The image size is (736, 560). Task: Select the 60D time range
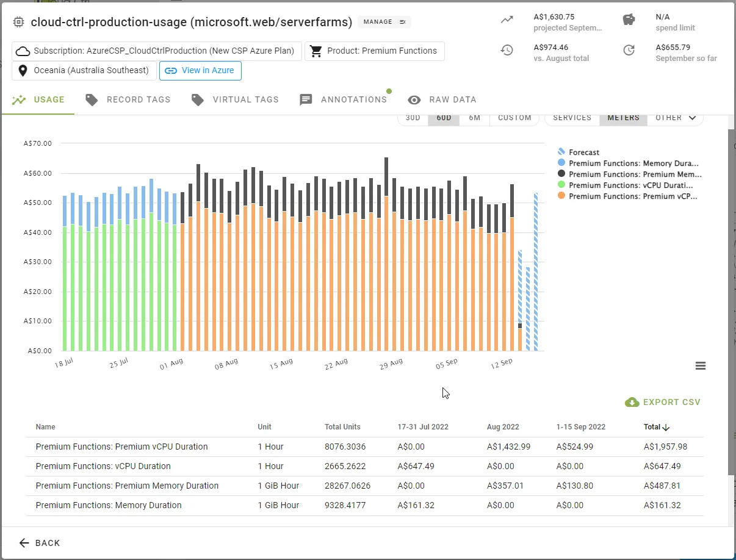444,118
